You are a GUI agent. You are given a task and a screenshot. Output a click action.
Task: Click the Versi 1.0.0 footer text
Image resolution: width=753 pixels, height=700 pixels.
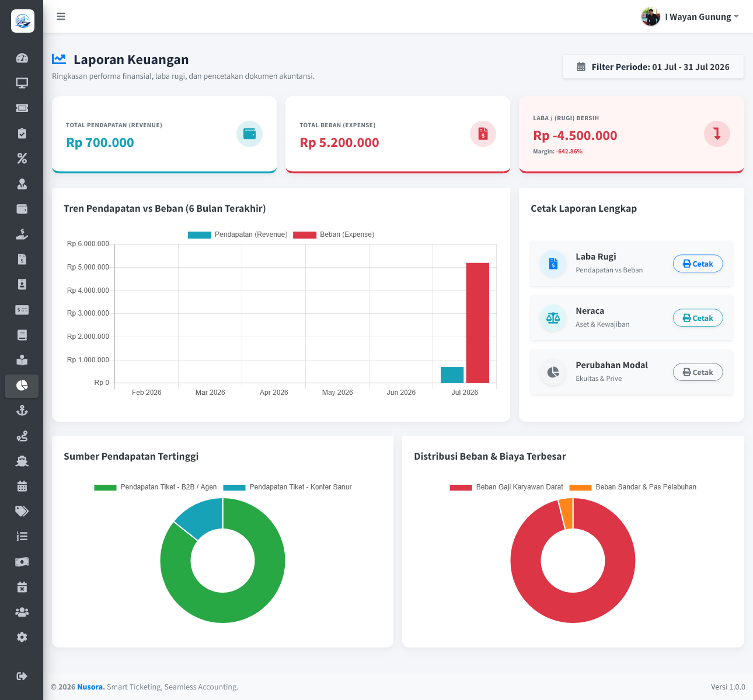728,687
